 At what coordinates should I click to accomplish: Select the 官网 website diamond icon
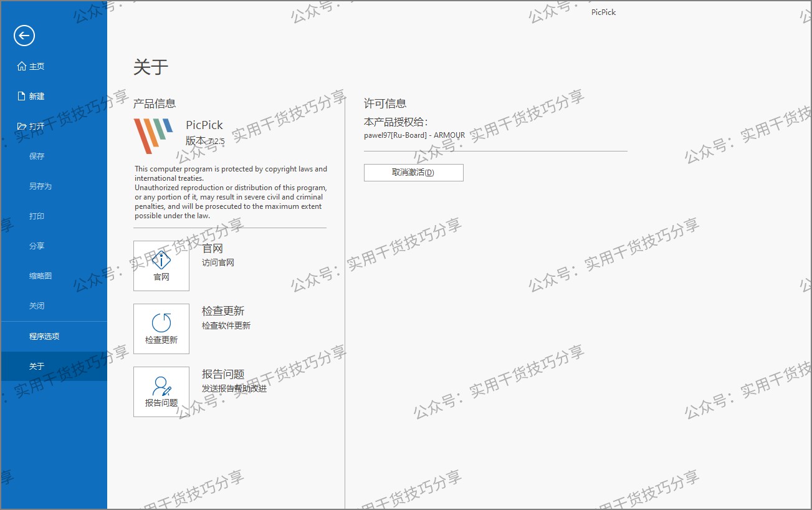pos(161,258)
